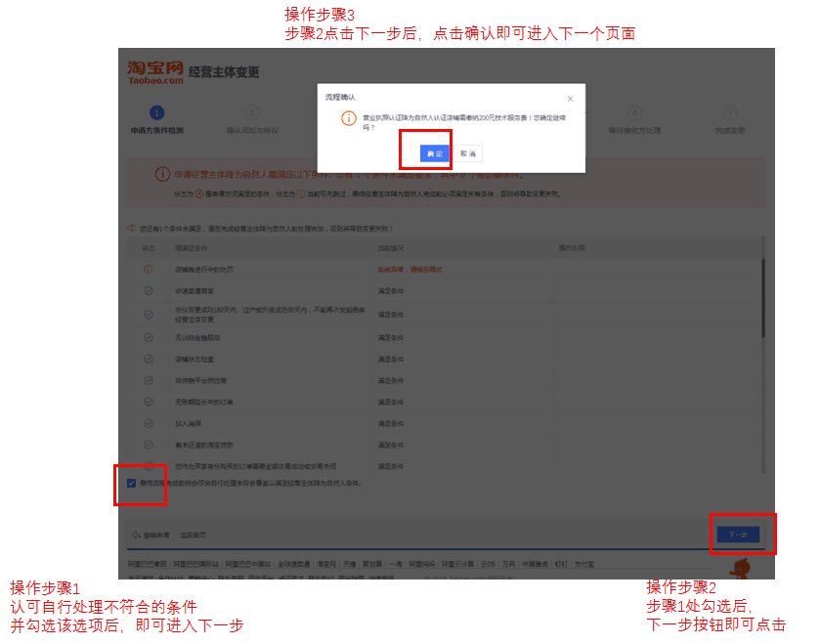Viewport: 820px width, 644px height.
Task: Click warning status icon for 店铺有进行中的处罚
Action: pyautogui.click(x=149, y=269)
